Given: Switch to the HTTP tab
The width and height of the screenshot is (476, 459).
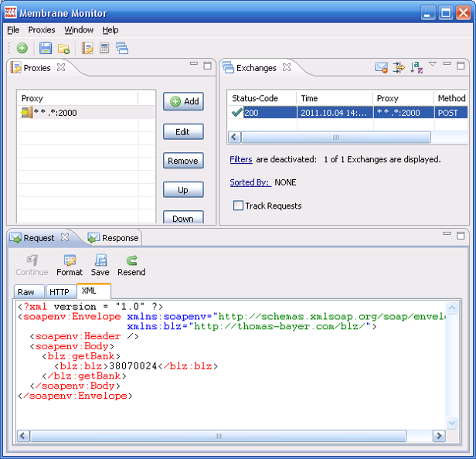Looking at the screenshot, I should click(61, 292).
